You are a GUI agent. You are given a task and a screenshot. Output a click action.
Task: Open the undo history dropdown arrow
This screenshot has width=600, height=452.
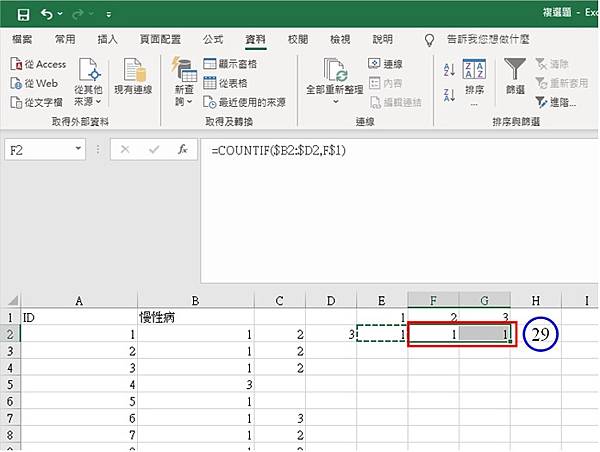(60, 14)
